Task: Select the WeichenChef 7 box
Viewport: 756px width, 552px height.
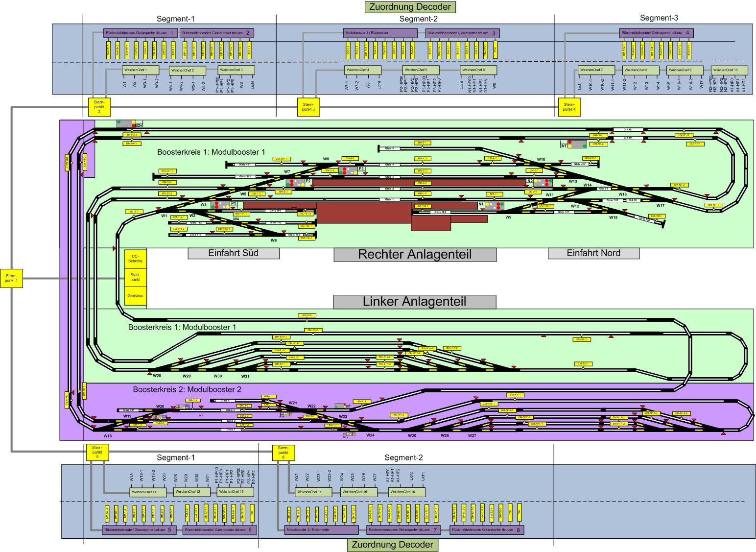Action: pos(596,71)
